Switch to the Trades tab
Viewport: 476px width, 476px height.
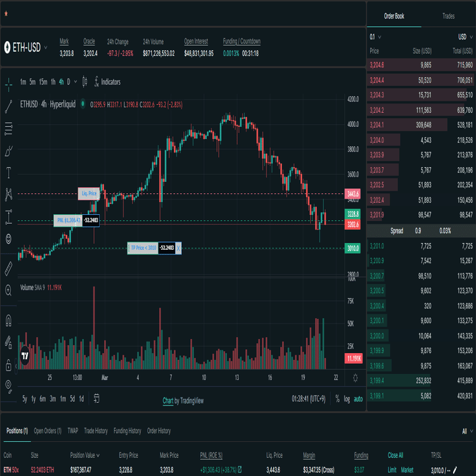pos(448,16)
